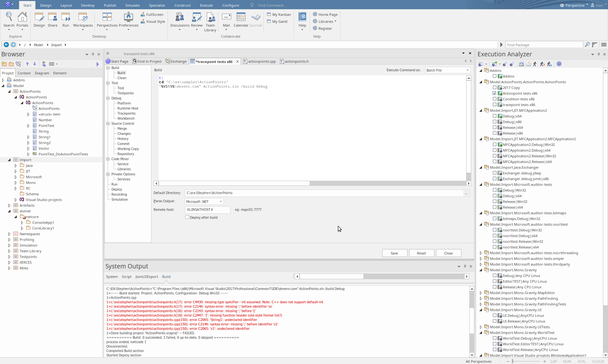Image resolution: width=608 pixels, height=364 pixels.
Task: Open the actionpoints.cpp document tab
Action: coord(261,61)
